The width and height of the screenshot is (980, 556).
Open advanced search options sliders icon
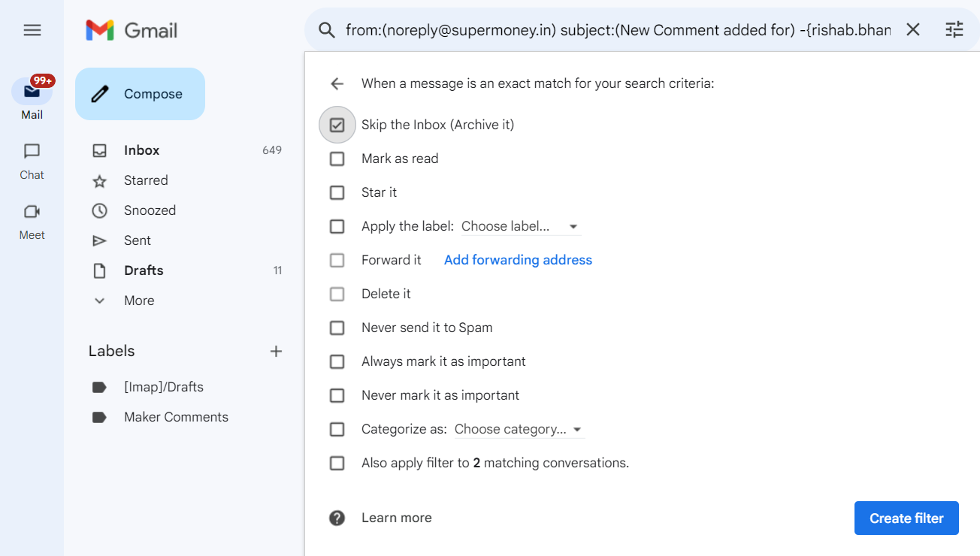(954, 29)
